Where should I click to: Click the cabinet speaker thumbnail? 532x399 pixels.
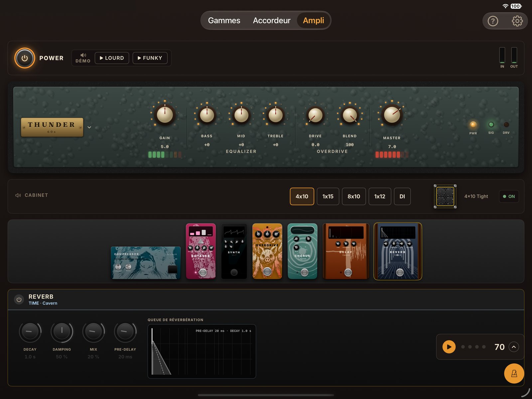pyautogui.click(x=445, y=197)
